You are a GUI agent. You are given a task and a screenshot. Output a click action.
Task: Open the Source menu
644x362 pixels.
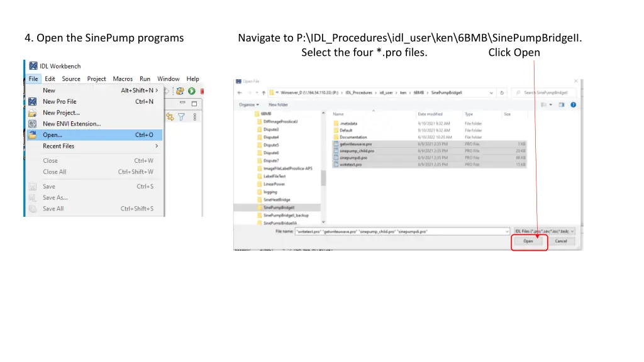click(71, 79)
